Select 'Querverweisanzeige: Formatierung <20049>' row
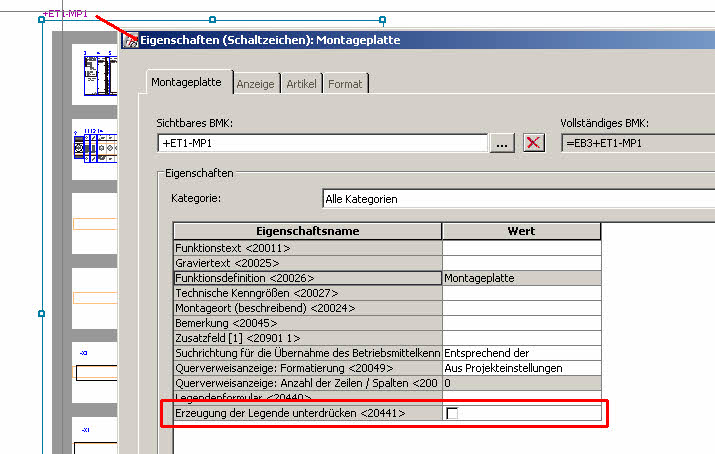This screenshot has height=454, width=715. pyautogui.click(x=307, y=368)
